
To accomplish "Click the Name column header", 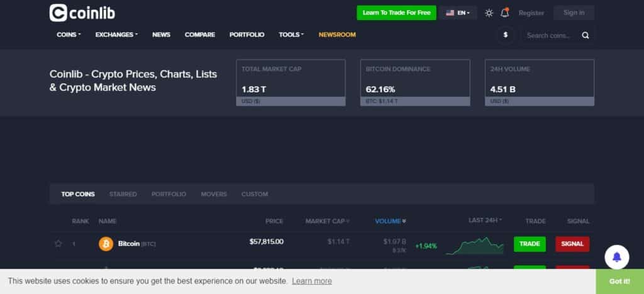I will click(107, 221).
